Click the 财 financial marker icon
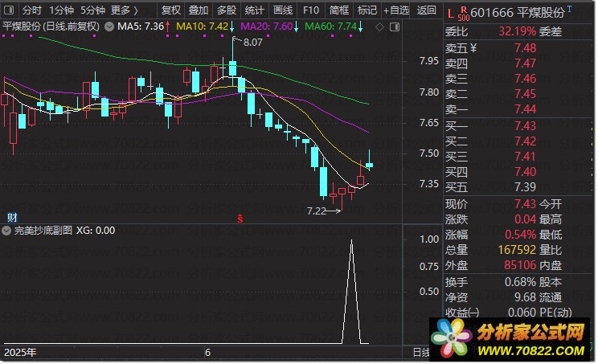 click(12, 218)
